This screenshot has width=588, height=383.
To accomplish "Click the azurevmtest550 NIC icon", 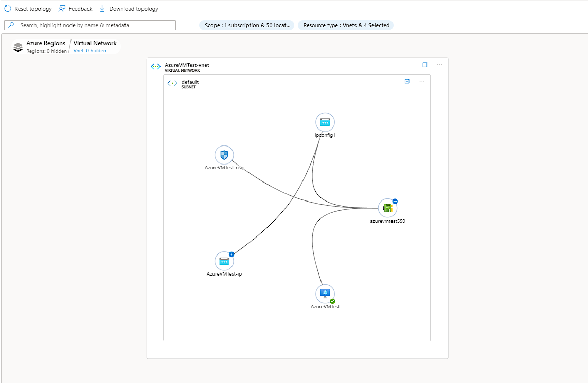I will click(387, 208).
